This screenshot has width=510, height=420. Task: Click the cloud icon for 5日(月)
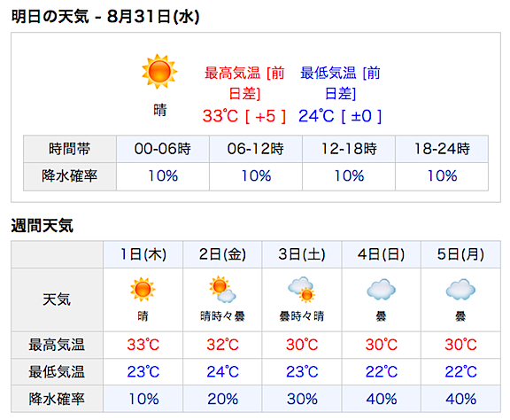(460, 289)
